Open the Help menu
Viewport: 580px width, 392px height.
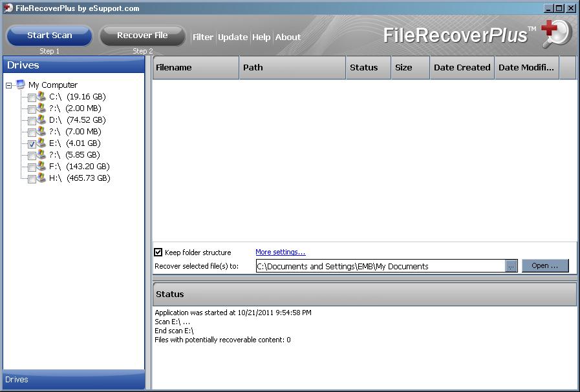[261, 37]
